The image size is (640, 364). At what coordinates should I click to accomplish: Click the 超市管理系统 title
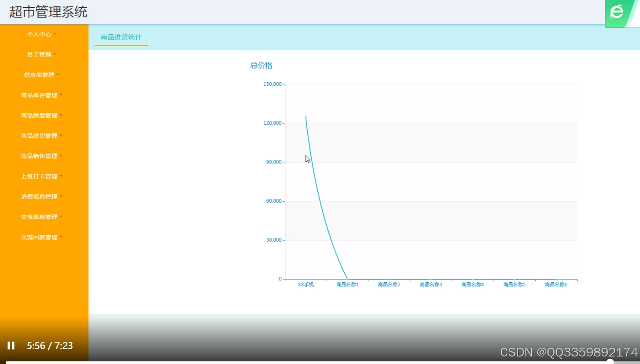pyautogui.click(x=48, y=12)
